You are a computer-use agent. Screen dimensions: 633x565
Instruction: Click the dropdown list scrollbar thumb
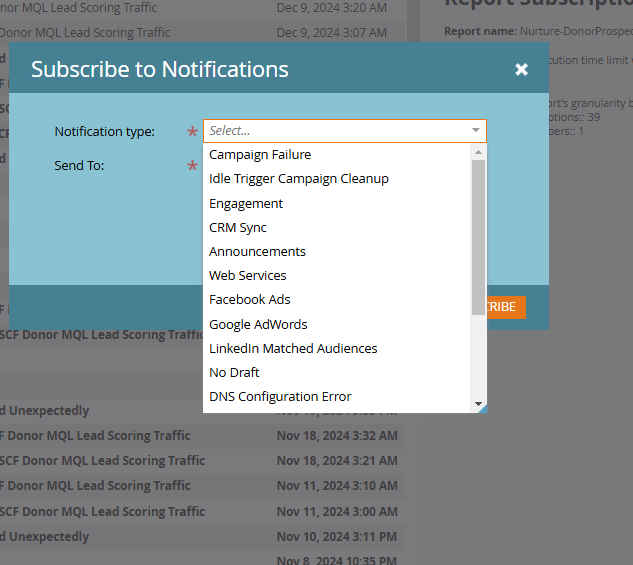click(478, 237)
